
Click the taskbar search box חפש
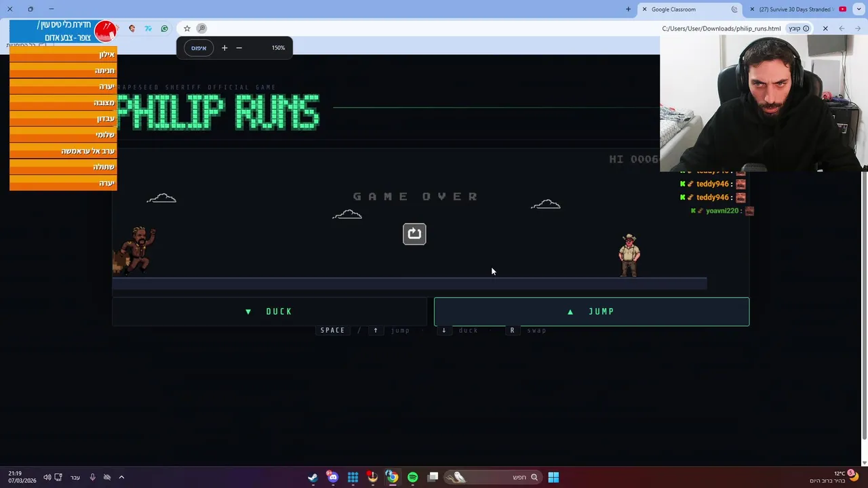coord(492,477)
